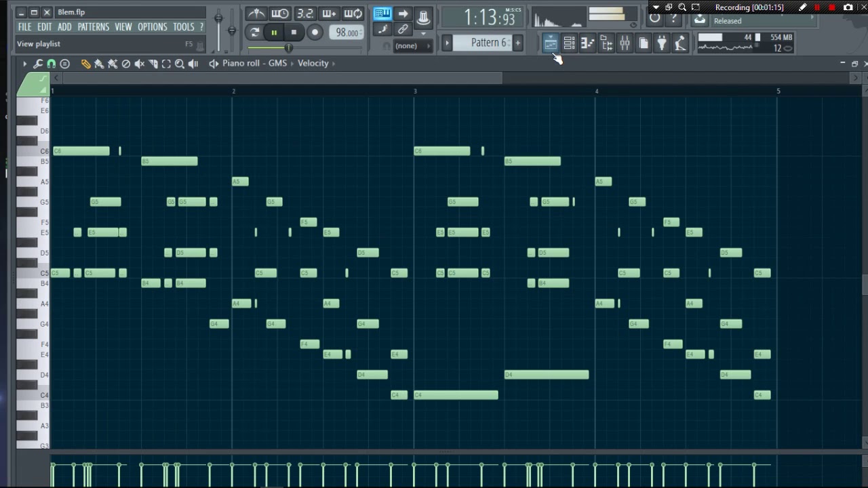
Task: Pause playback
Action: click(x=274, y=32)
